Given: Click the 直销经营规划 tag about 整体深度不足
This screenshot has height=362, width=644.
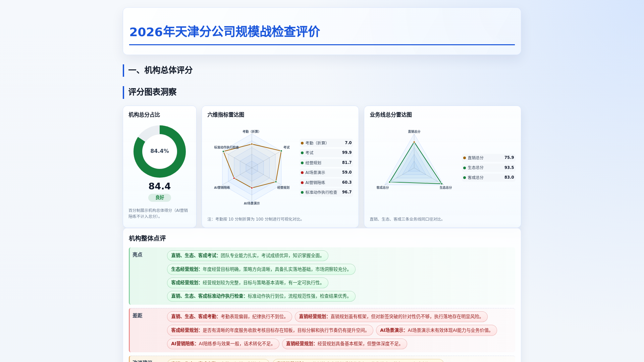Looking at the screenshot, I should 344,344.
